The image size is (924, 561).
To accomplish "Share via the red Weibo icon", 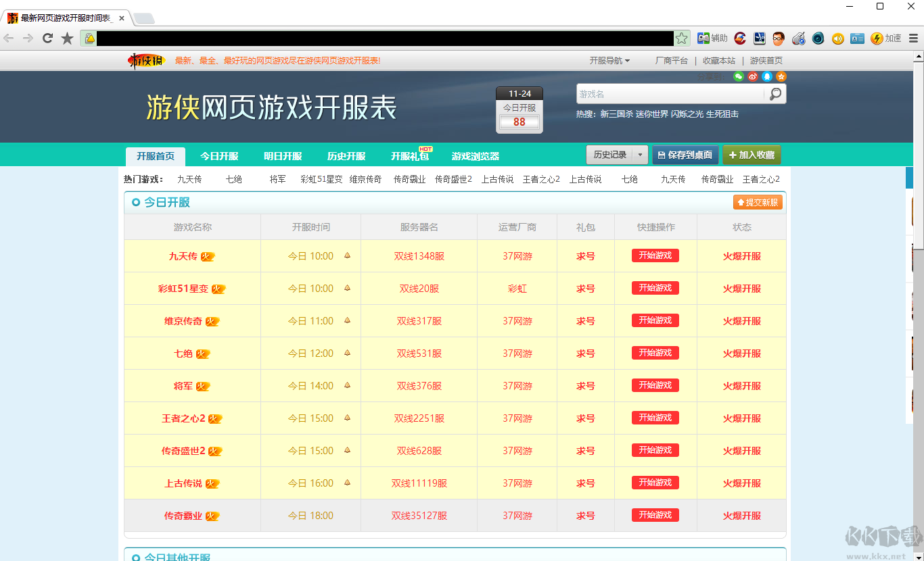I will coord(753,76).
